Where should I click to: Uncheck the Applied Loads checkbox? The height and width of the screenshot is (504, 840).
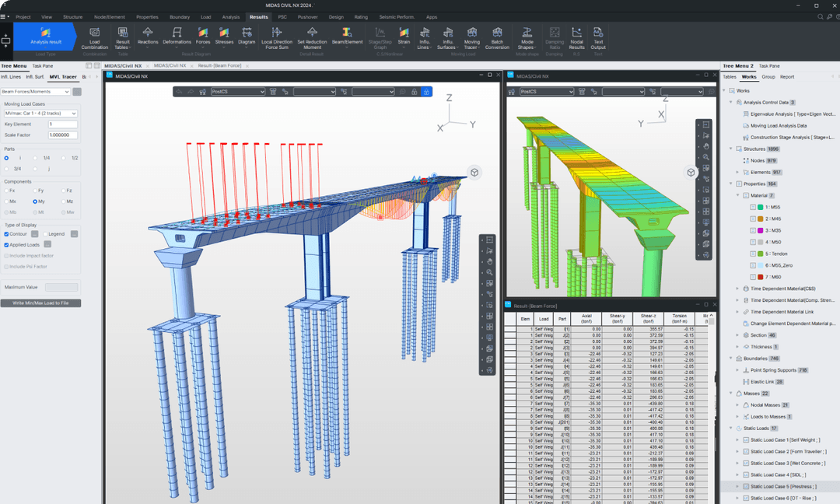6,245
